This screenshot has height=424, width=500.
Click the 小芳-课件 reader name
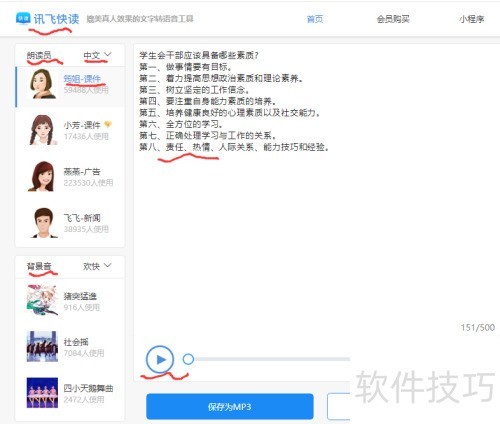pyautogui.click(x=82, y=125)
